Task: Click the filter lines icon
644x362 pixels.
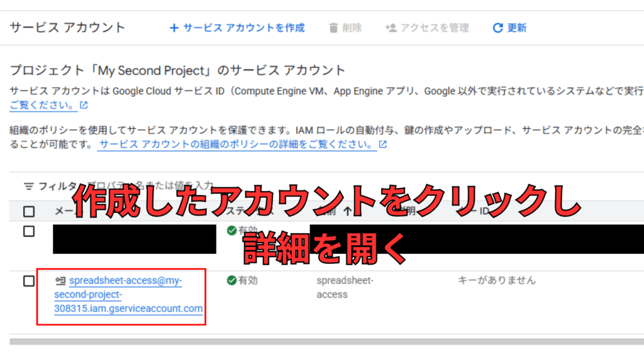Action: coord(29,186)
